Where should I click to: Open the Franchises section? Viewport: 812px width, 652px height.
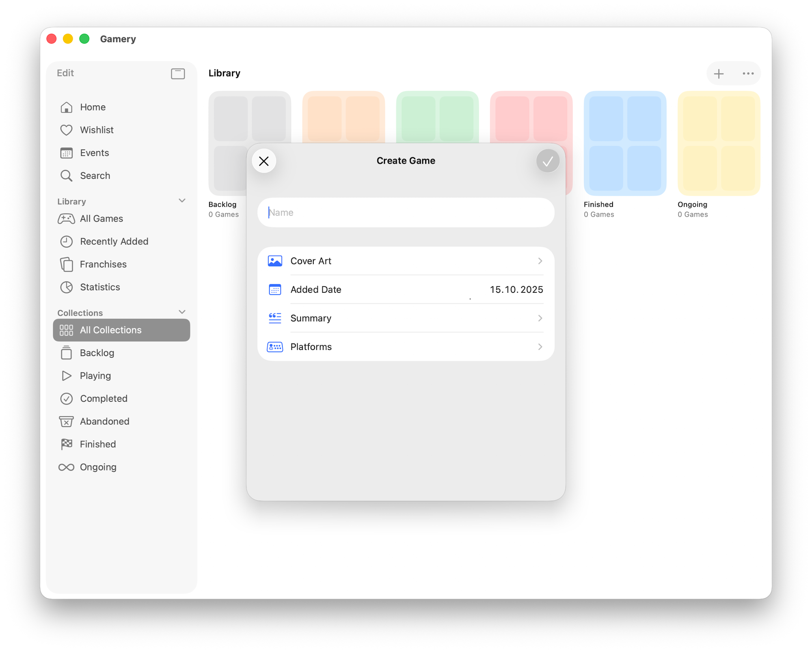(103, 264)
